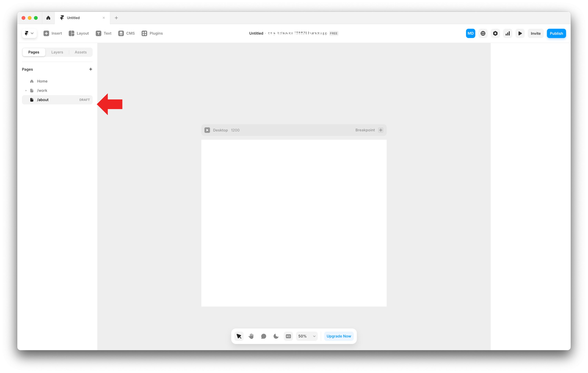The height and width of the screenshot is (373, 588).
Task: Open the analytics bar chart icon
Action: pos(507,34)
